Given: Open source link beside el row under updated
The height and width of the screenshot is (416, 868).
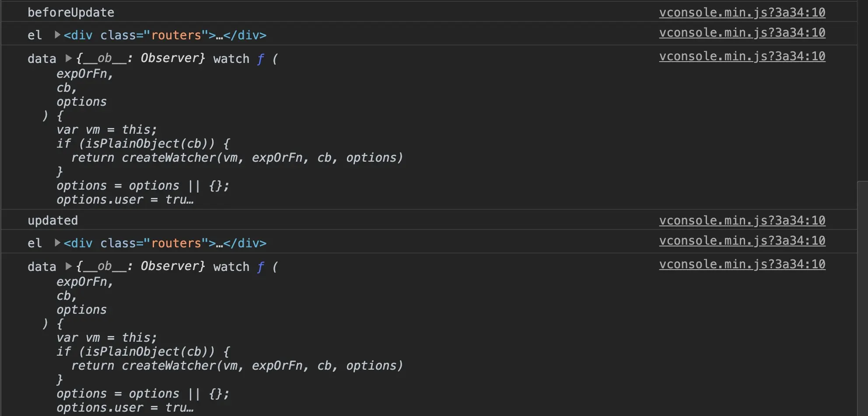Looking at the screenshot, I should point(742,241).
